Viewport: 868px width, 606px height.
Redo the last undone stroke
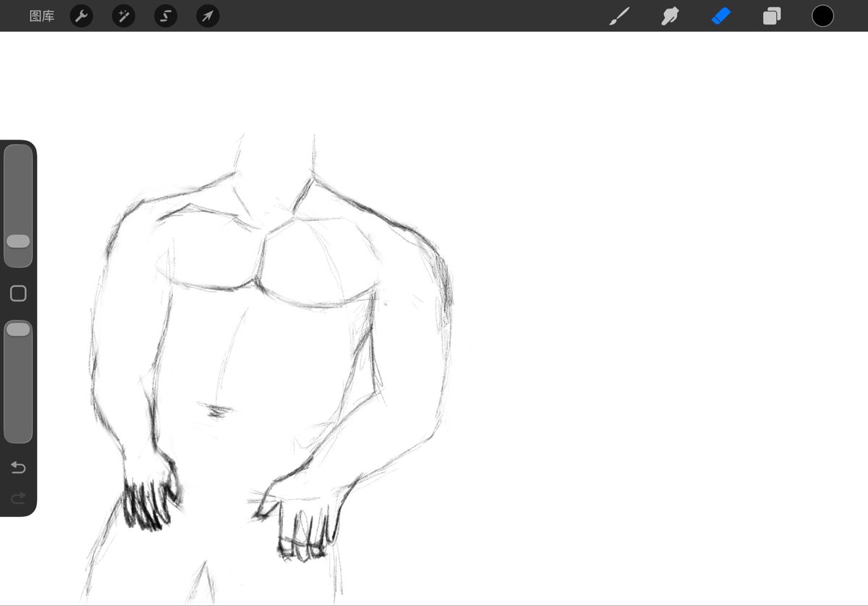click(18, 498)
